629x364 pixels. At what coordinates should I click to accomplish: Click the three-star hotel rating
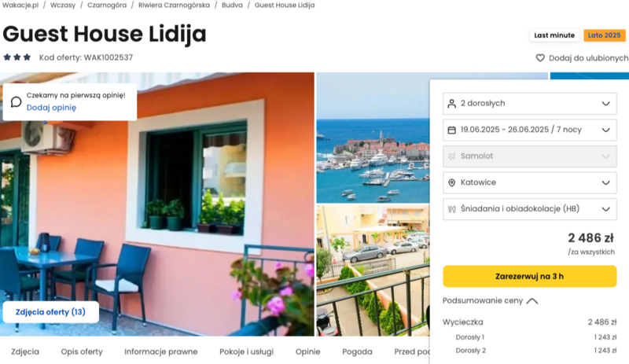click(x=17, y=57)
